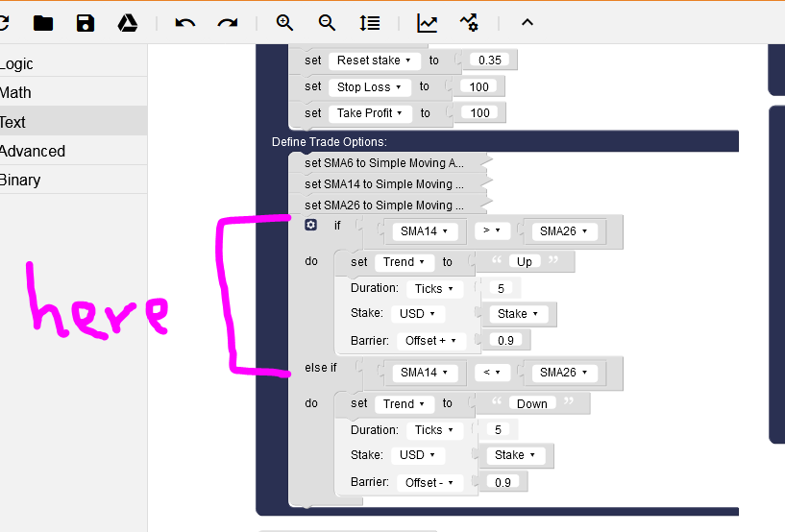Open Trend dropdown beside the Down value
Viewport: 785px width, 532px height.
[404, 404]
